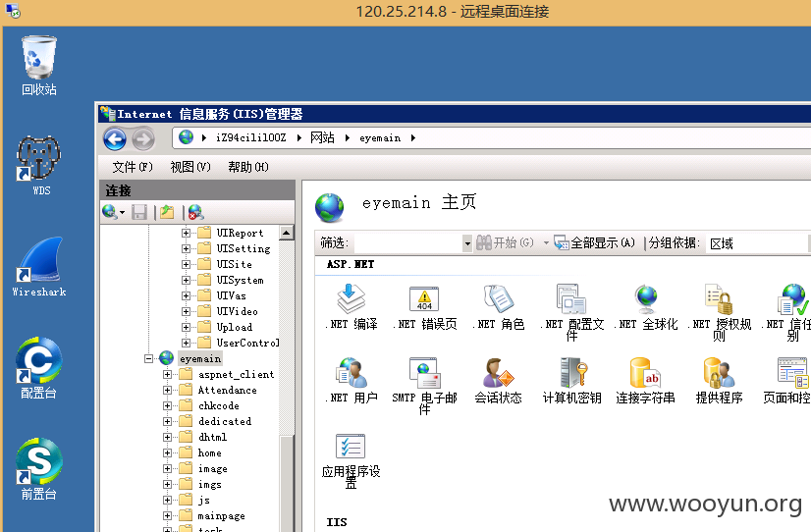Click the tree scrollbar up arrow

coord(287,233)
